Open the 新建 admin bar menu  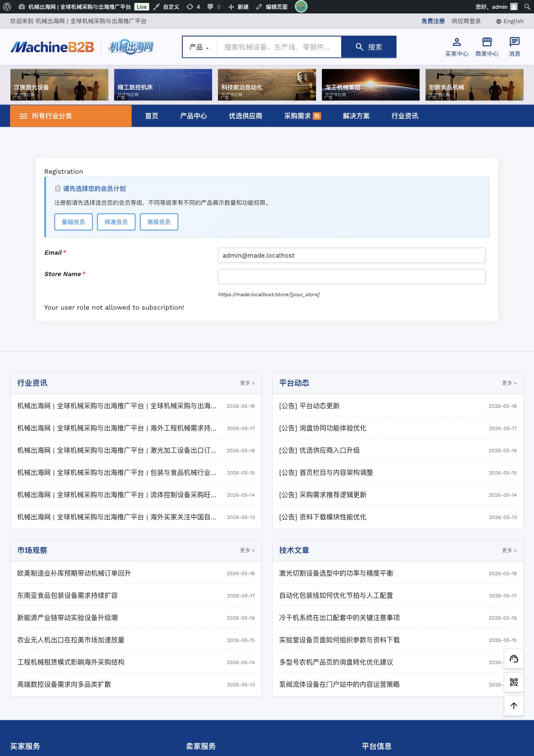point(238,7)
